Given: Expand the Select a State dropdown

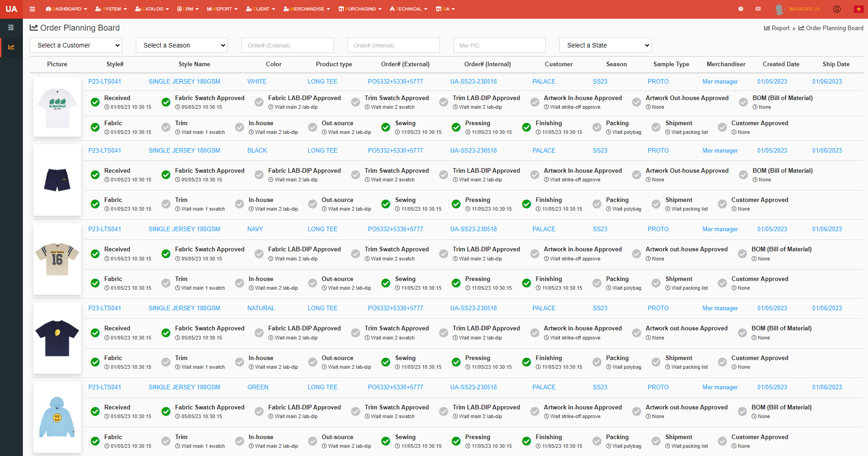Looking at the screenshot, I should tap(605, 45).
